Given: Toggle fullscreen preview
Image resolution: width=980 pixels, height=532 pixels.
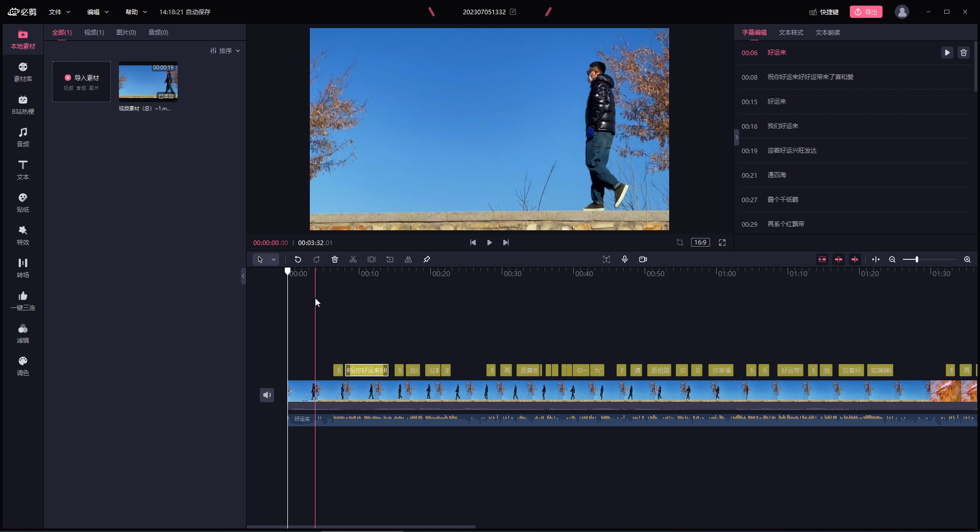Looking at the screenshot, I should 722,243.
